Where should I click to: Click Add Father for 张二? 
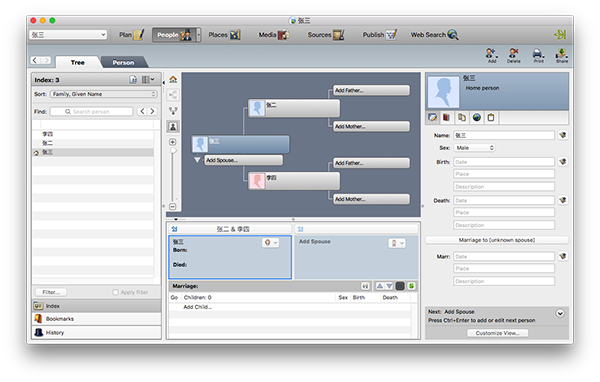click(371, 90)
